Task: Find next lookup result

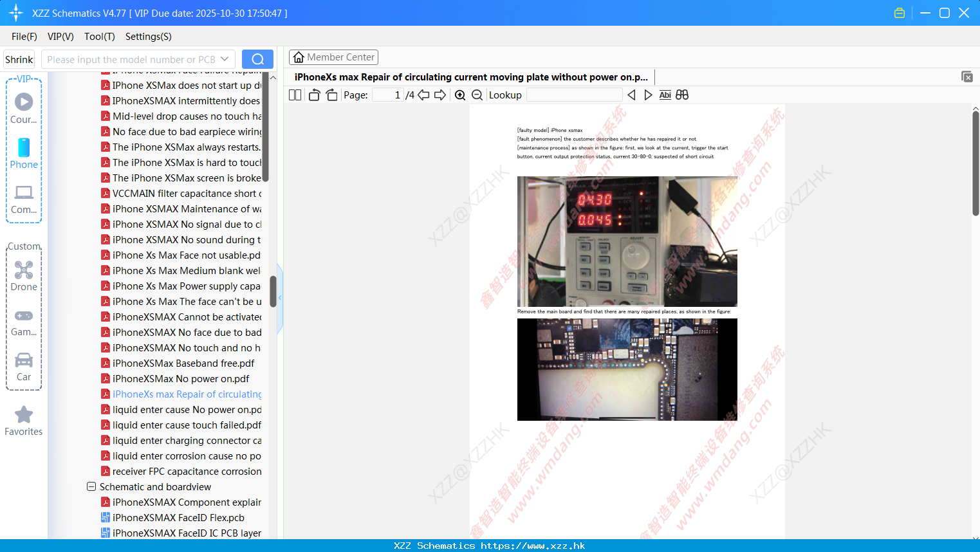Action: point(648,95)
